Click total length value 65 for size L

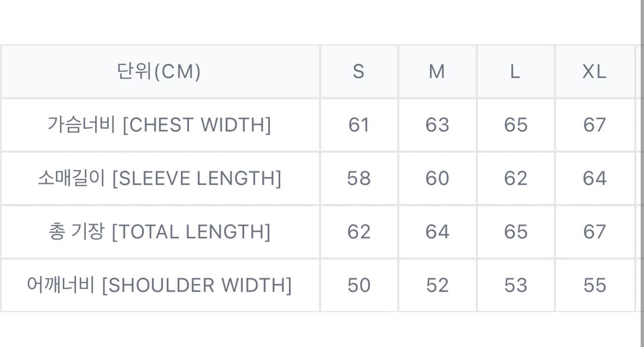516,232
